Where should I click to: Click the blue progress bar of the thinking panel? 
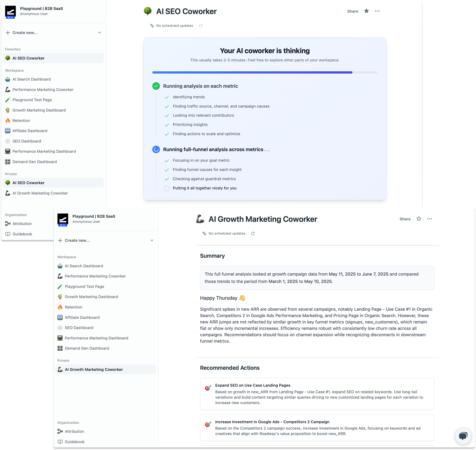[252, 72]
